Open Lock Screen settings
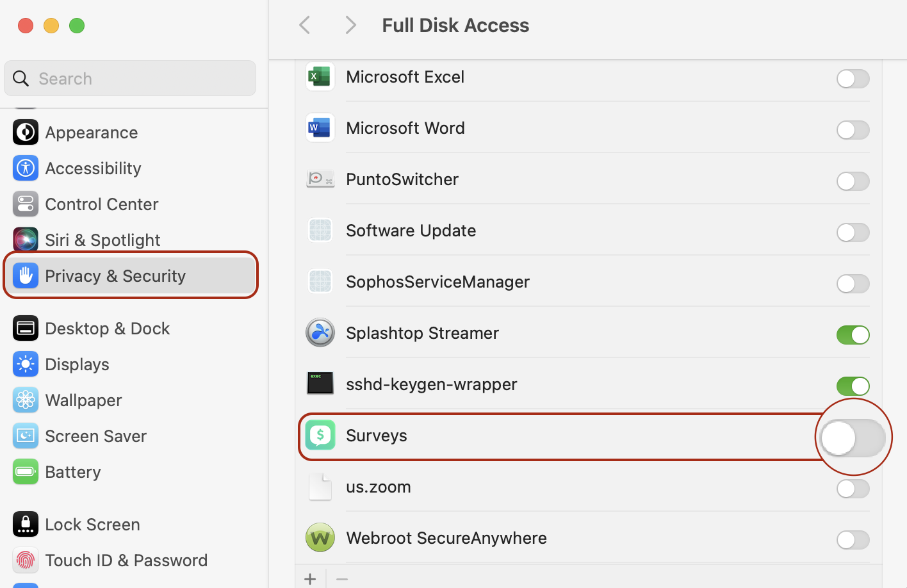The width and height of the screenshot is (907, 588). pyautogui.click(x=130, y=525)
